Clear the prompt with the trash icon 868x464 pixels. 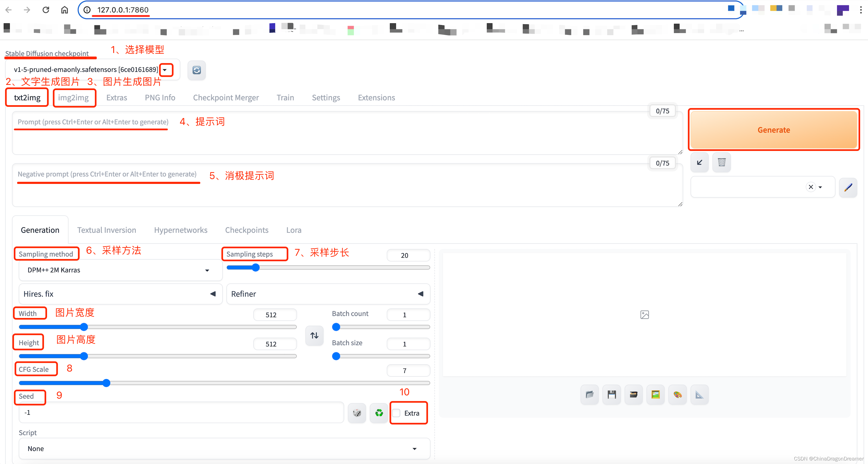click(x=722, y=163)
